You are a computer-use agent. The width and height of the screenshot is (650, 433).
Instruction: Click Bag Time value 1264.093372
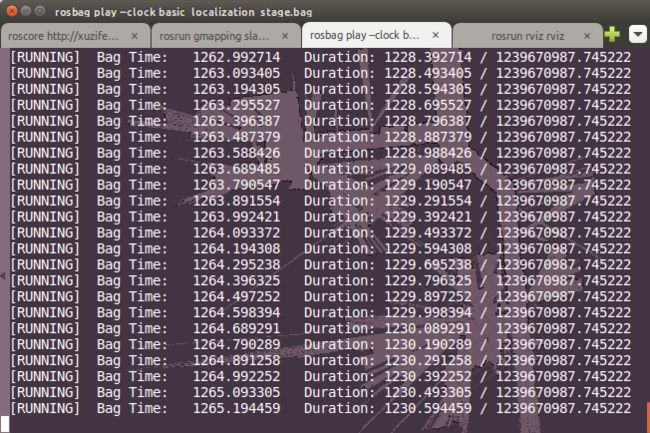pos(236,233)
